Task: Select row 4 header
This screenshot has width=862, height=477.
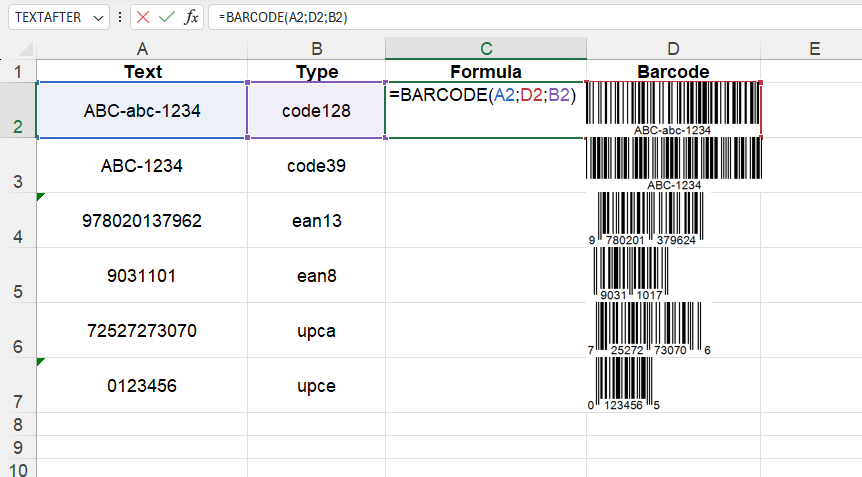Action: 18,220
